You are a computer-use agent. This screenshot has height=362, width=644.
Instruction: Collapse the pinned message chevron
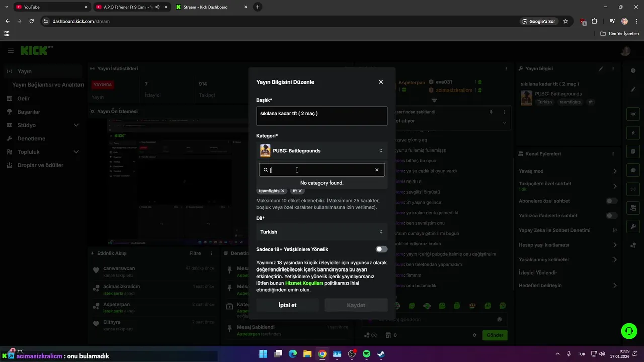505,122
